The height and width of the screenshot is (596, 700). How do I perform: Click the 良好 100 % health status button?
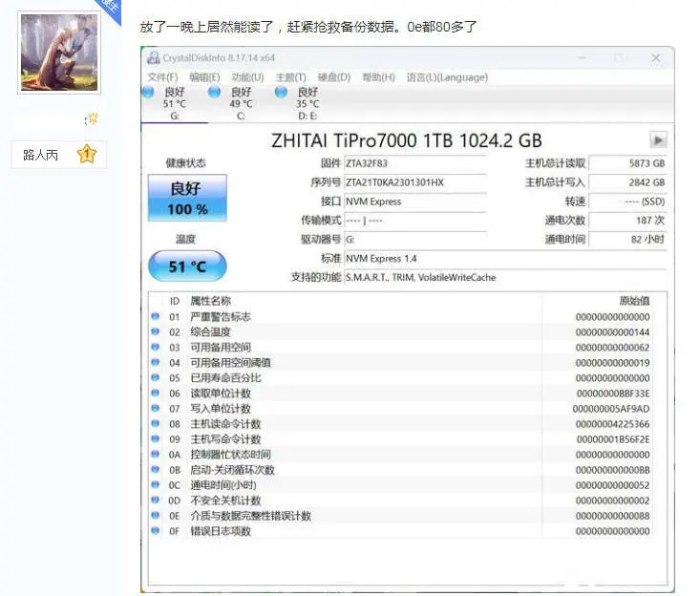coord(187,198)
